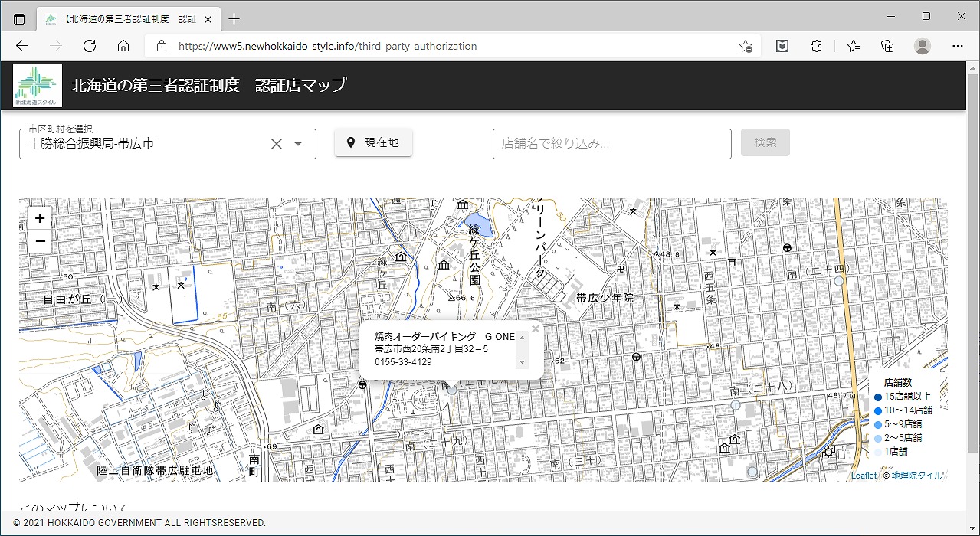The width and height of the screenshot is (980, 536).
Task: Close the 北海道の第三者認証制度 tab
Action: tap(208, 19)
